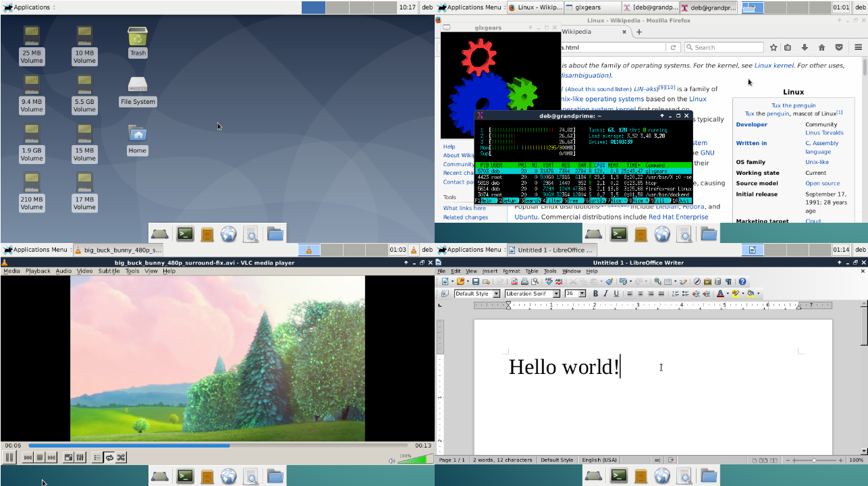The height and width of the screenshot is (486, 868).
Task: Show the VLC playlist
Action: (x=97, y=457)
